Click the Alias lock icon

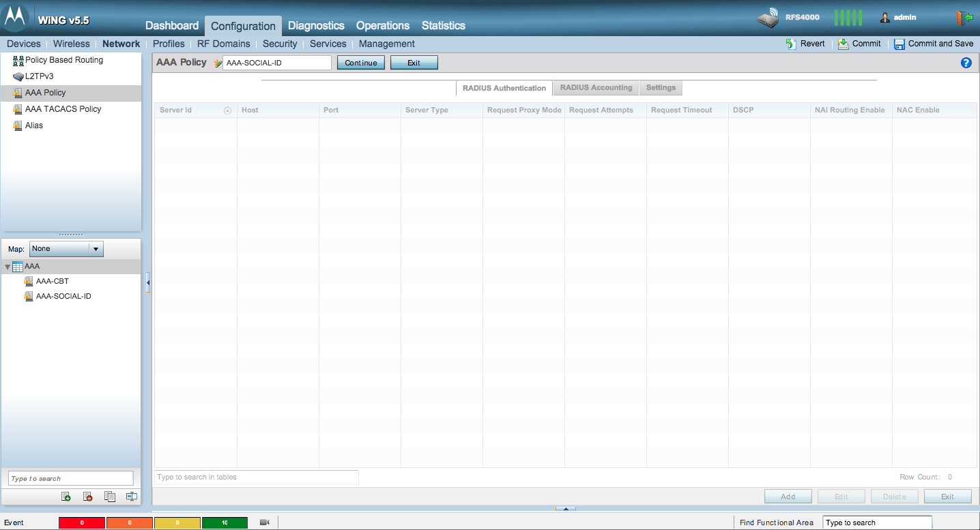18,126
